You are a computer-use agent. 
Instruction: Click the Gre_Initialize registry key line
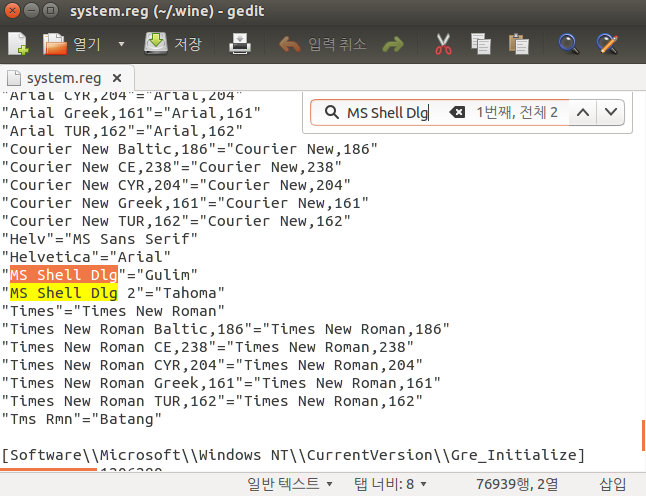293,455
